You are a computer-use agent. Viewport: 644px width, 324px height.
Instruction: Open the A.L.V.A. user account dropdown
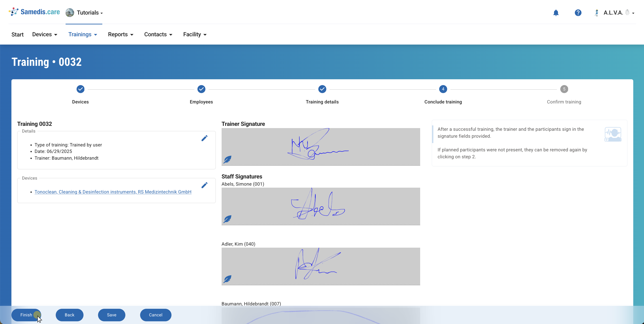(x=615, y=13)
